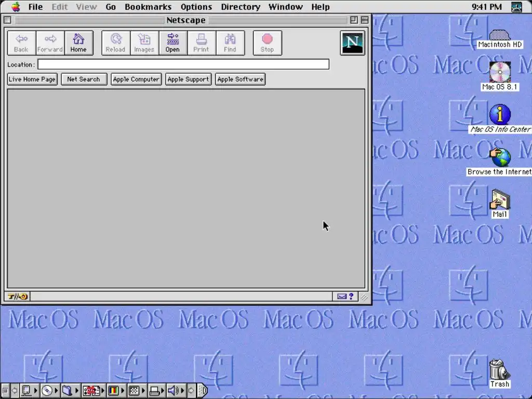The image size is (532, 399).
Task: Expand the CD player module arrow in Control Strip
Action: click(56, 391)
